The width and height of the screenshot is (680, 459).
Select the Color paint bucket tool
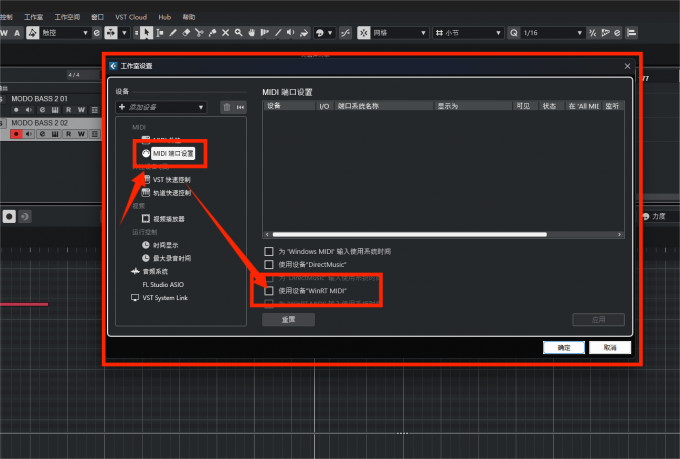coord(304,33)
